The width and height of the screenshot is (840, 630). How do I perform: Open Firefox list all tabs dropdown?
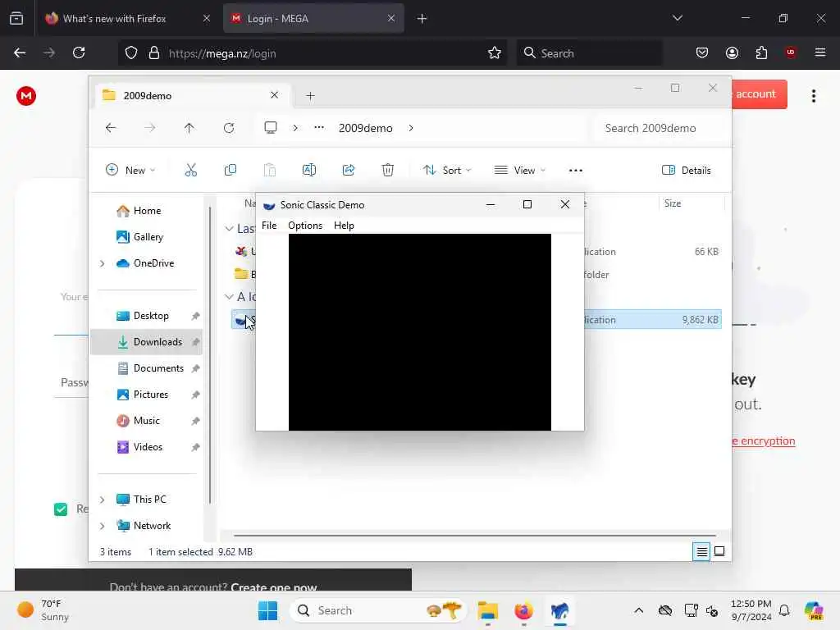click(677, 18)
